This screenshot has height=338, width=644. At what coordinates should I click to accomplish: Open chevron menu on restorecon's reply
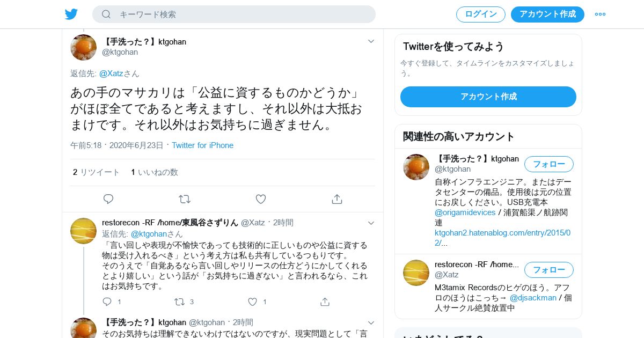coord(371,223)
